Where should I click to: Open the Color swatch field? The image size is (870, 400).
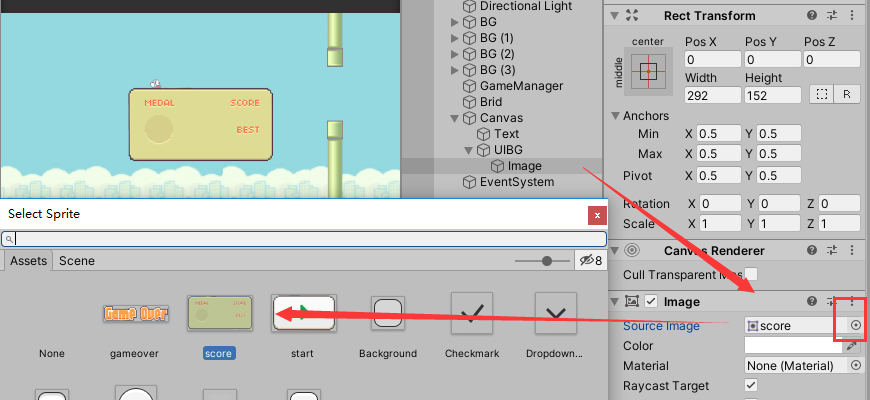point(794,346)
